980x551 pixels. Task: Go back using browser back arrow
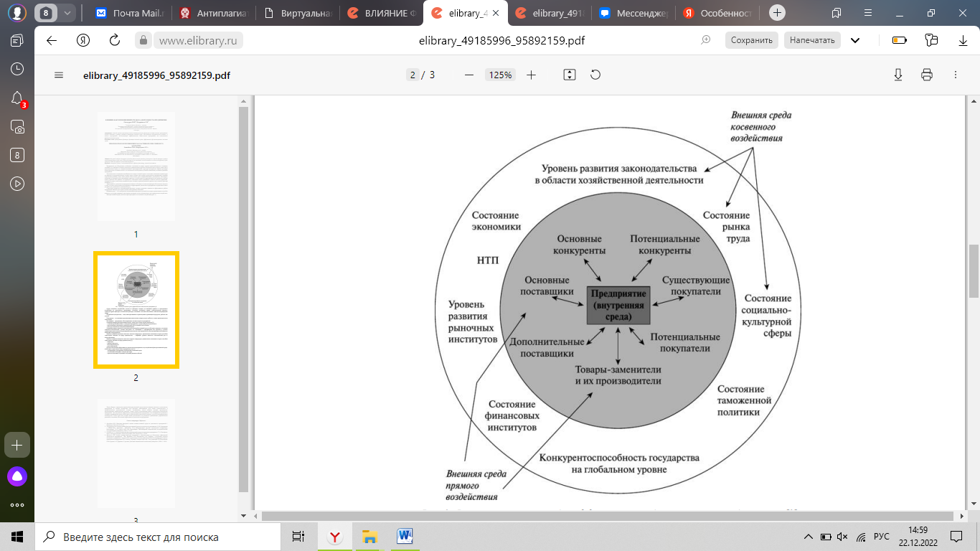52,40
